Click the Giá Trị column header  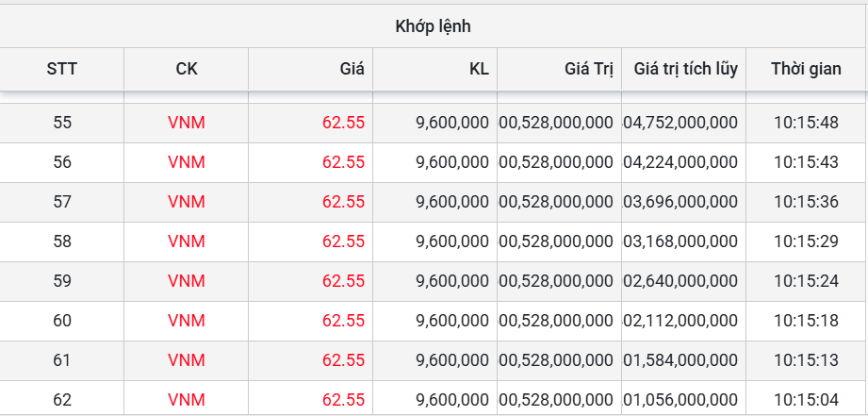(589, 69)
